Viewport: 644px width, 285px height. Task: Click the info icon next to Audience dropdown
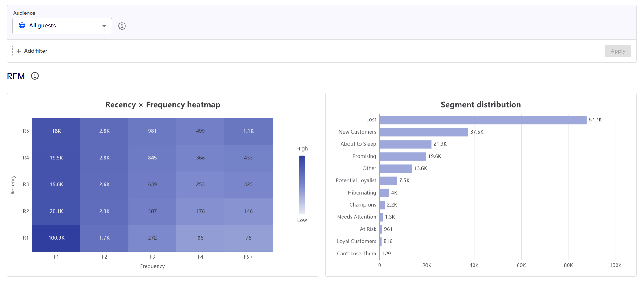point(122,26)
